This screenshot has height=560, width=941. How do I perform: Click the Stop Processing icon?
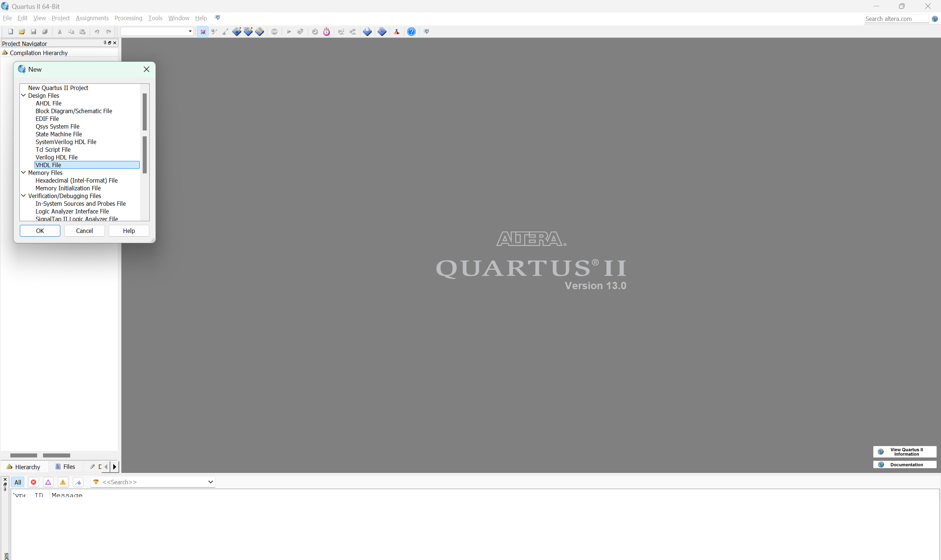275,32
